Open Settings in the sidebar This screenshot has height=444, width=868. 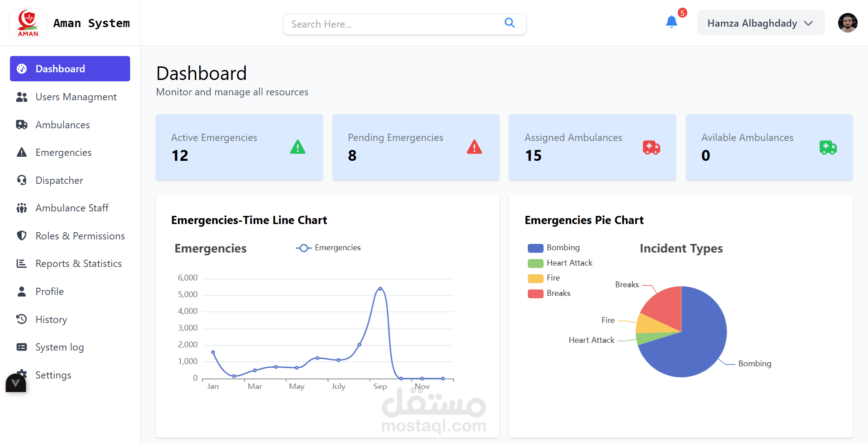pyautogui.click(x=70, y=375)
